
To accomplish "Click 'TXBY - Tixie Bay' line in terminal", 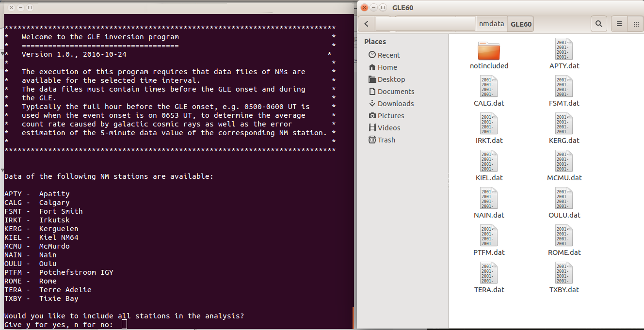I will [x=41, y=299].
